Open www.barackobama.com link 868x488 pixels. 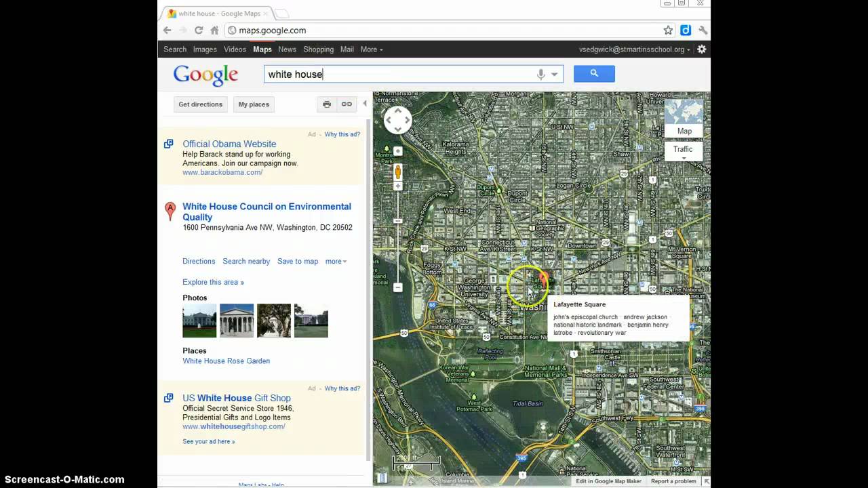tap(222, 172)
